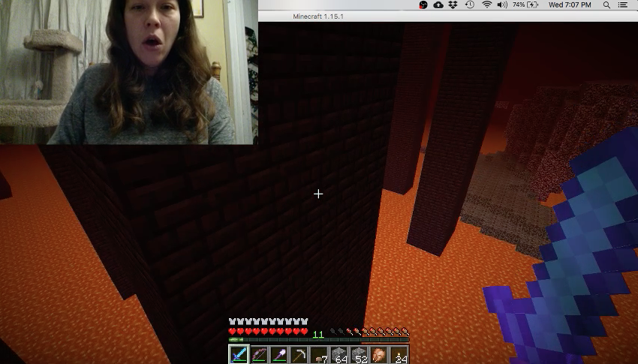The height and width of the screenshot is (364, 638).
Task: Click the webcam video overlay
Action: (x=128, y=72)
